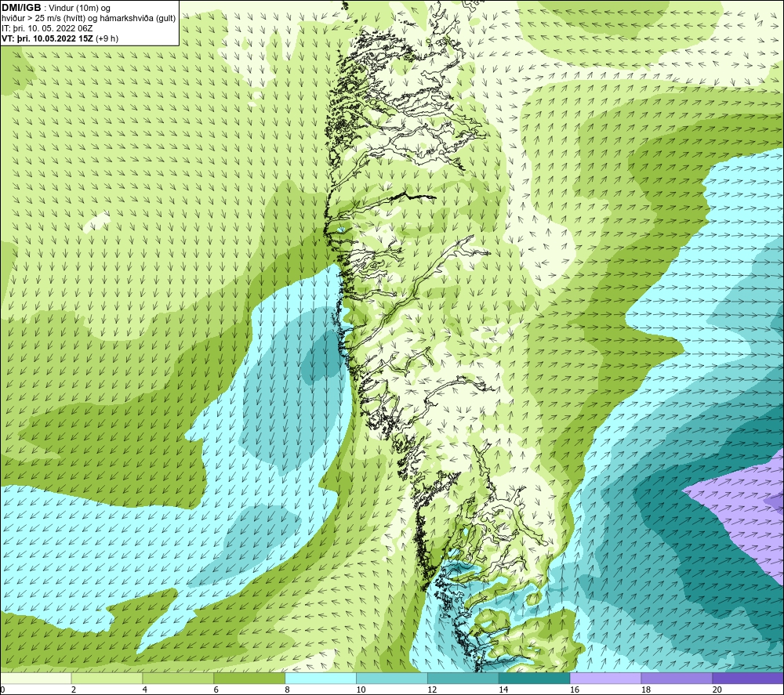Image resolution: width=784 pixels, height=695 pixels.
Task: Click the above-20 m/s dark purple legend swatch
Action: [748, 678]
